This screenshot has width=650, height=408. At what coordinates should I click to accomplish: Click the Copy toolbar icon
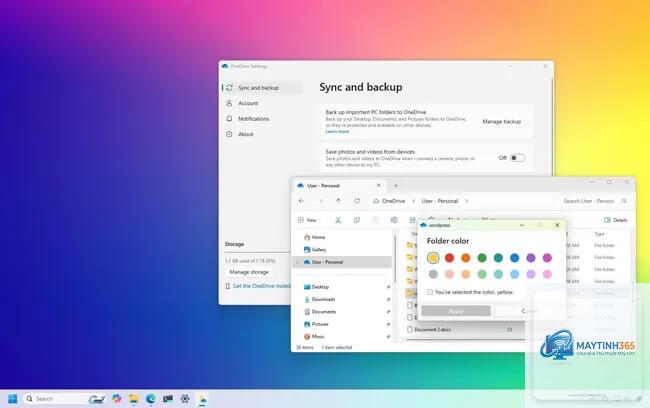point(357,220)
